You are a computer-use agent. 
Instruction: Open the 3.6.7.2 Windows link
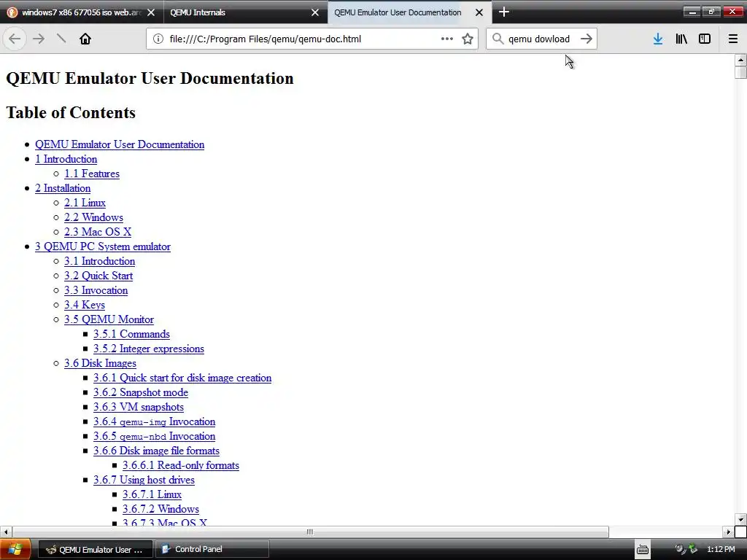[161, 509]
